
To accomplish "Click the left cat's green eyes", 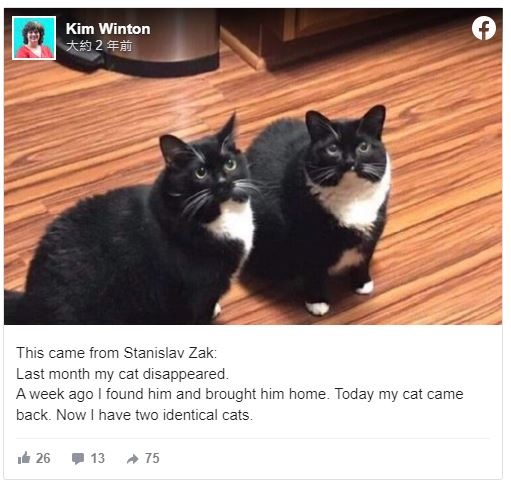I will (216, 168).
